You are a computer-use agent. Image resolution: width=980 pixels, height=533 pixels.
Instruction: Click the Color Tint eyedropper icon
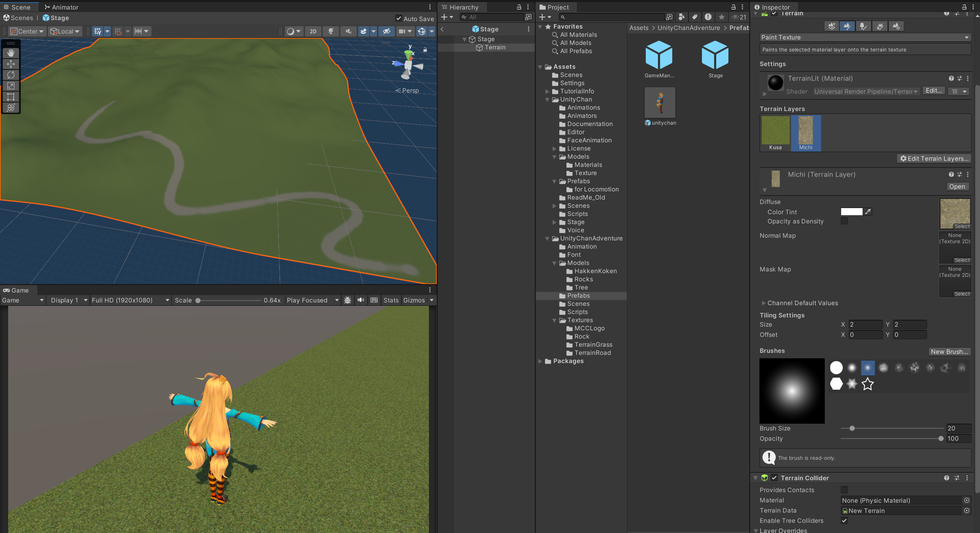[868, 212]
